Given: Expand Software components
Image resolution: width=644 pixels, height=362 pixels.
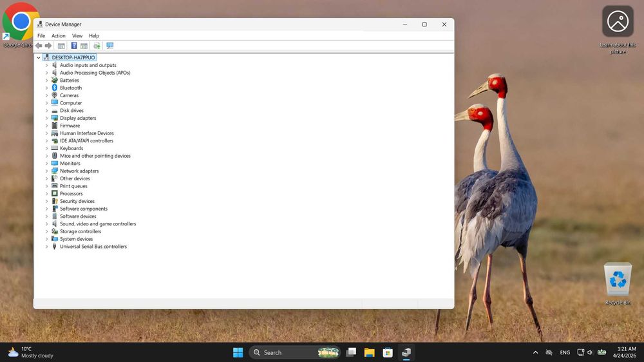Looking at the screenshot, I should [46, 209].
